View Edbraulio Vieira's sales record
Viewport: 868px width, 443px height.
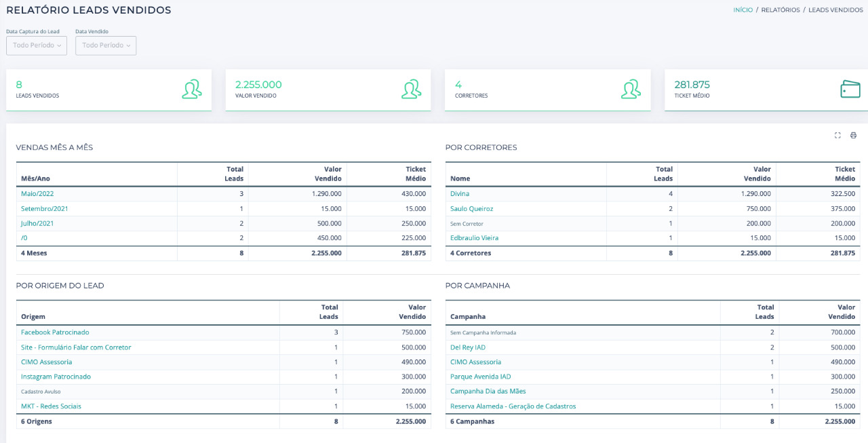pos(473,237)
